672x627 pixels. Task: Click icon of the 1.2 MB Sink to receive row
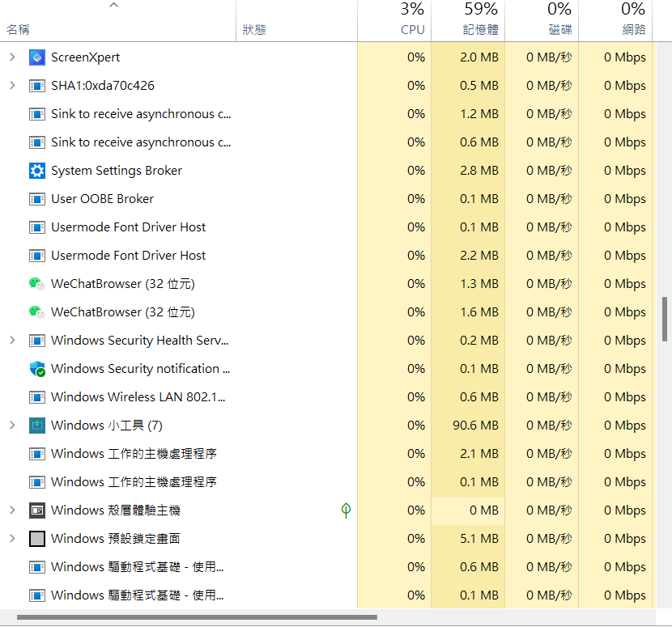37,114
